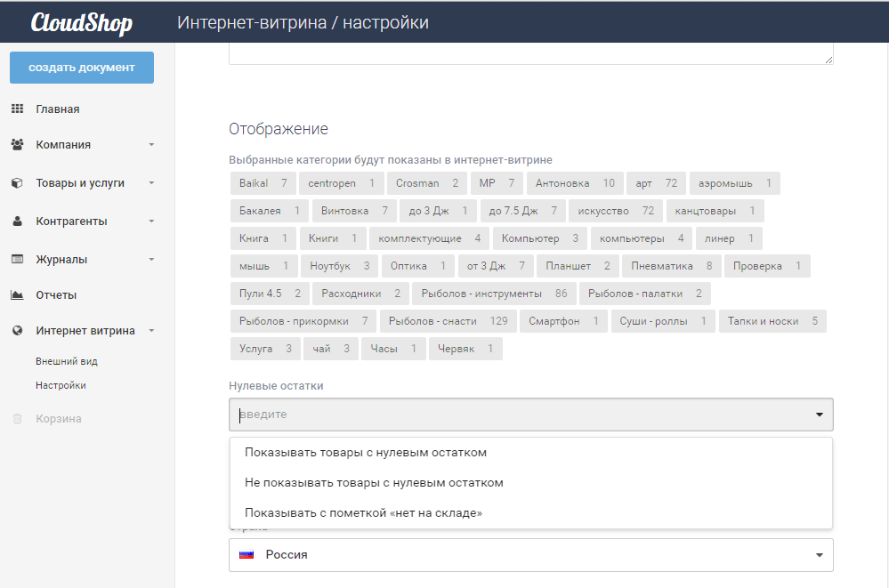Image resolution: width=889 pixels, height=588 pixels.
Task: Toggle category Антоновка
Action: 575,183
